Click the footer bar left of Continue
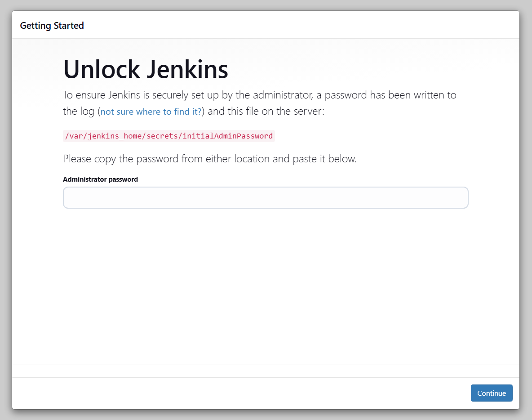The width and height of the screenshot is (532, 420). click(238, 393)
